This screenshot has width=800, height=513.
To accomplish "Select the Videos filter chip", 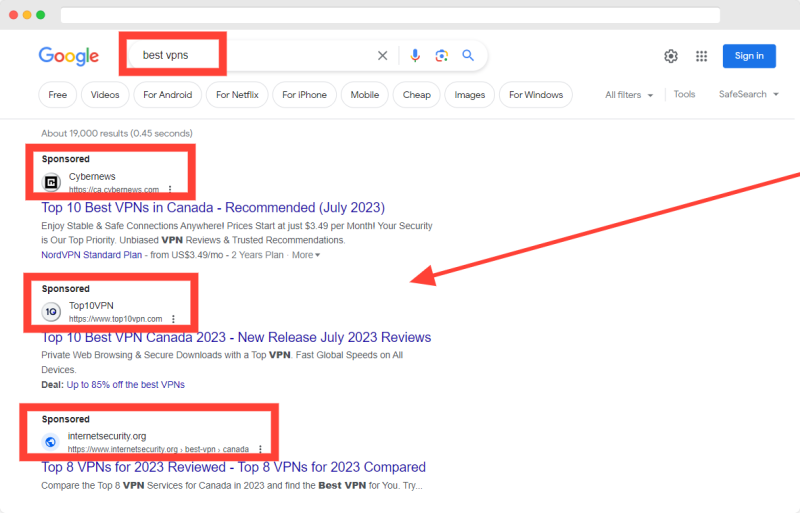I will 105,95.
